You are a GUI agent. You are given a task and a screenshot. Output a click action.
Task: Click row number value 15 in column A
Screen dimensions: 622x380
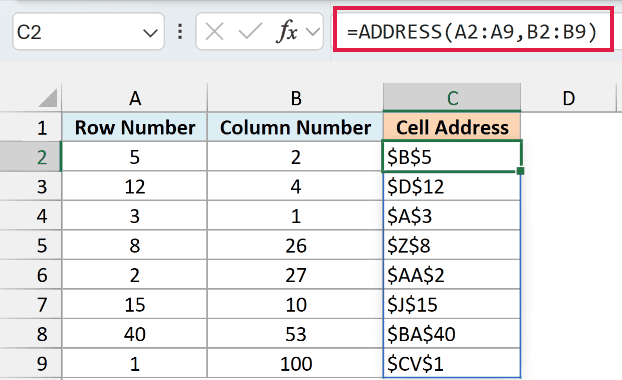point(134,304)
